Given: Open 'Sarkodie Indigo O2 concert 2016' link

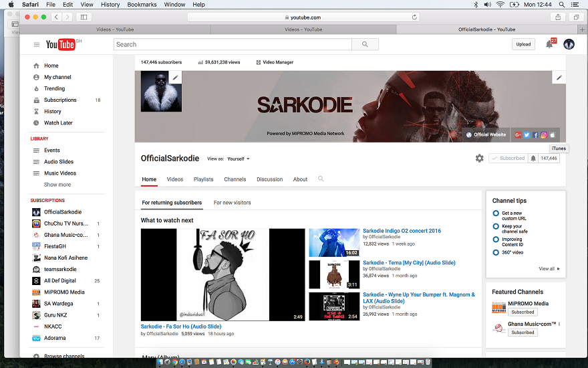Looking at the screenshot, I should (402, 231).
